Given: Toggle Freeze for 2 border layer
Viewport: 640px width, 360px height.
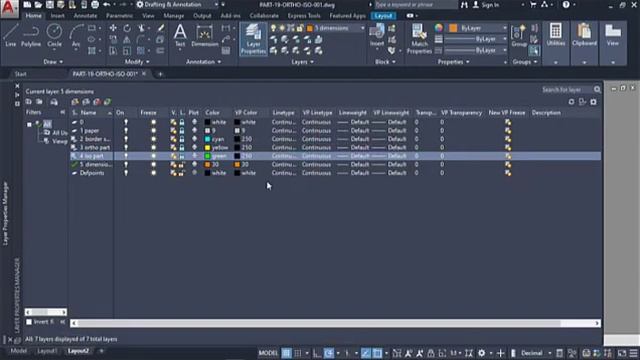Looking at the screenshot, I should pyautogui.click(x=153, y=139).
